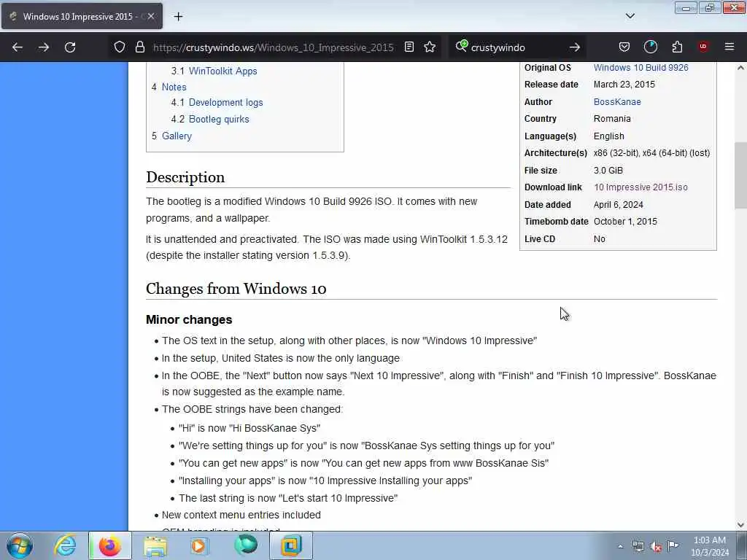Open the green globe taskbar app
Screen dimensions: 747x560
[x=245, y=545]
